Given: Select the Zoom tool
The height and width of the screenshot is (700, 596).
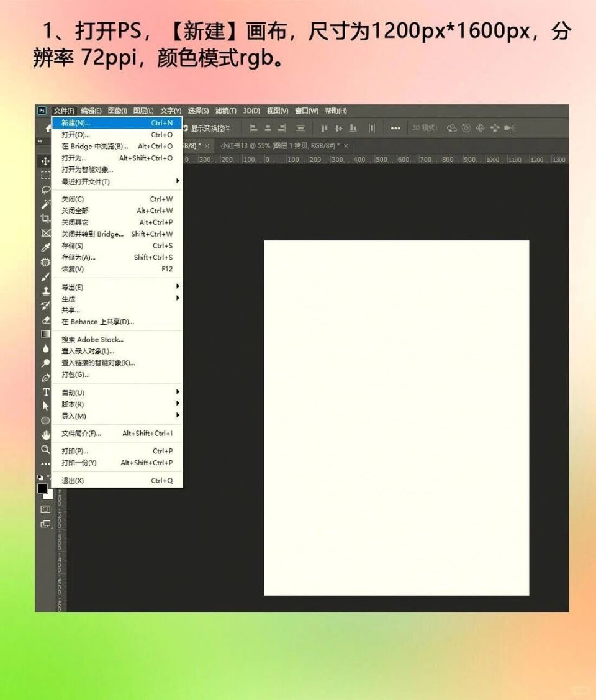Looking at the screenshot, I should click(44, 448).
